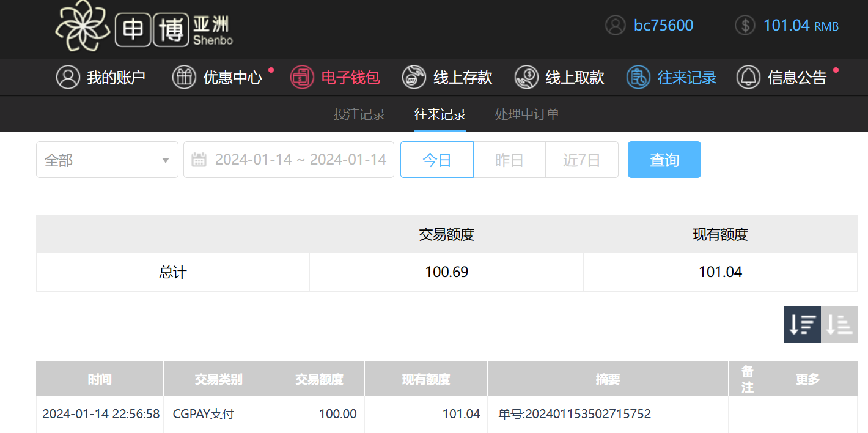This screenshot has width=868, height=433.
Task: Click the 电子钱包 wallet icon
Action: tap(302, 77)
